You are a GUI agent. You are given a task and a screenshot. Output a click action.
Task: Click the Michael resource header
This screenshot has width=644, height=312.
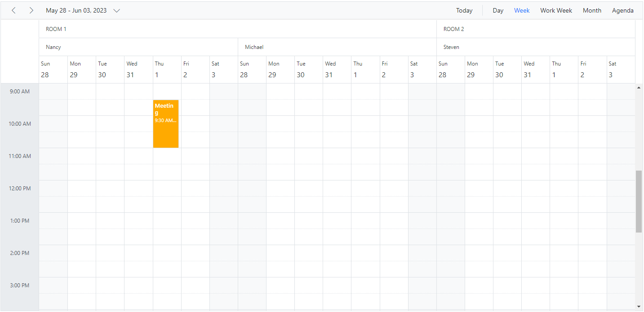click(x=337, y=47)
